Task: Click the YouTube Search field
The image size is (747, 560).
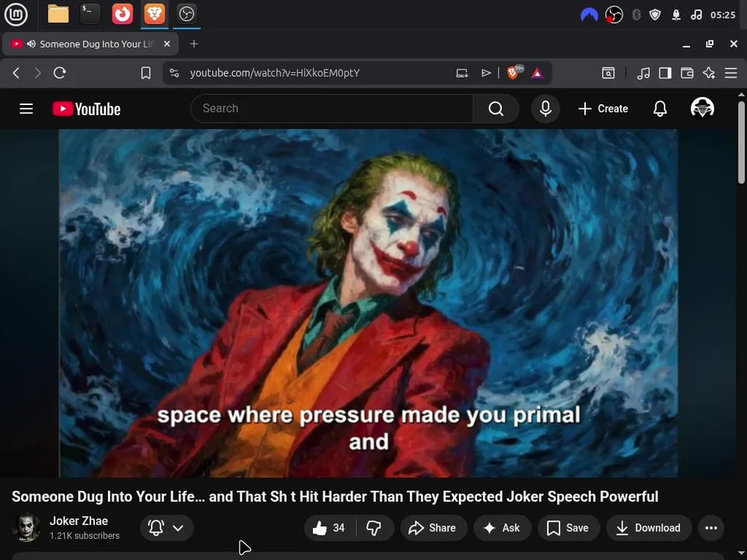Action: click(332, 109)
